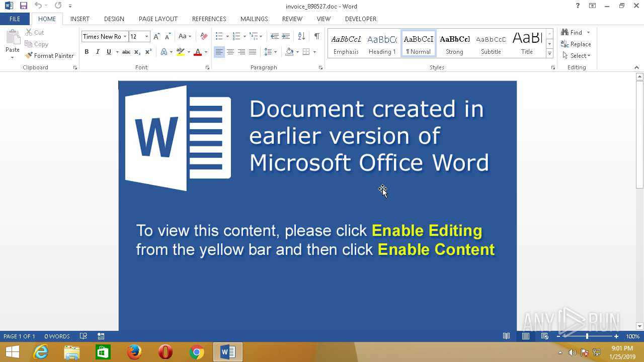The height and width of the screenshot is (362, 644).
Task: Open the Change Case Aa dropdown
Action: click(x=185, y=36)
